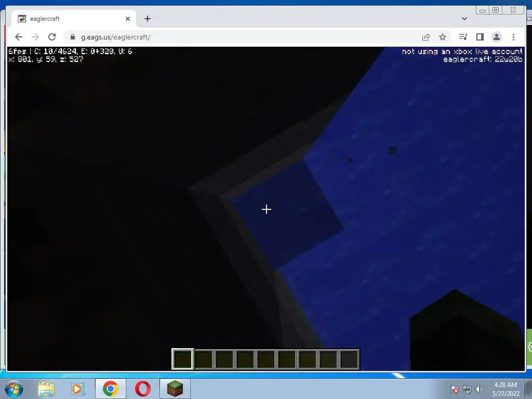This screenshot has height=399, width=532.
Task: Share this page icon
Action: click(x=426, y=37)
